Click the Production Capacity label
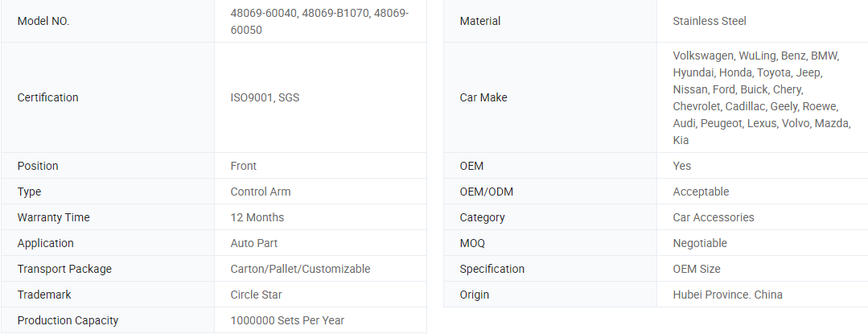Screen dimensions: 868x334 point(68,320)
